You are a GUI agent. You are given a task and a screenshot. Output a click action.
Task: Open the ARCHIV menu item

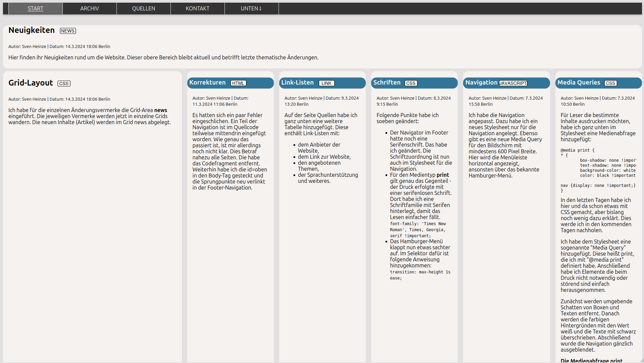point(89,8)
